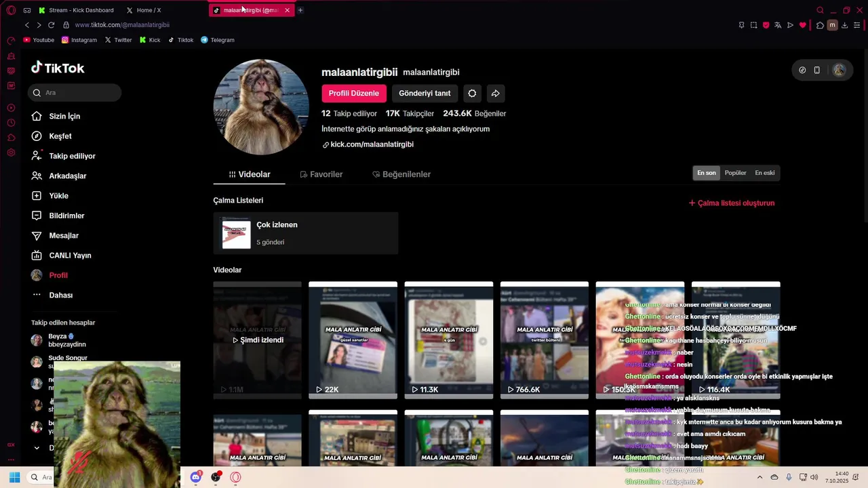868x488 pixels.
Task: Open Keşfet in the sidebar
Action: click(52, 136)
